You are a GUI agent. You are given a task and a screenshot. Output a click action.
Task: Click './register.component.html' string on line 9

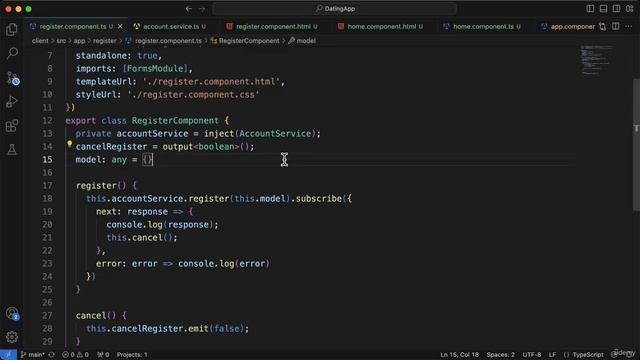(211, 82)
